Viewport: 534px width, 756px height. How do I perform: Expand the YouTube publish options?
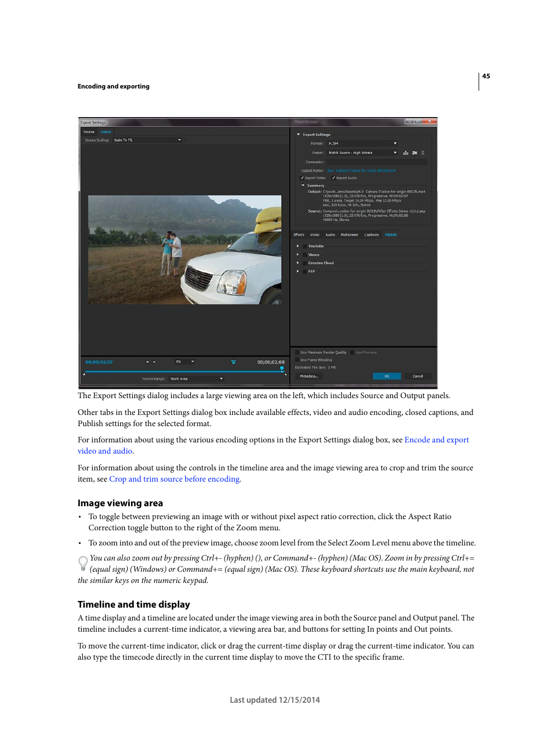pyautogui.click(x=298, y=246)
